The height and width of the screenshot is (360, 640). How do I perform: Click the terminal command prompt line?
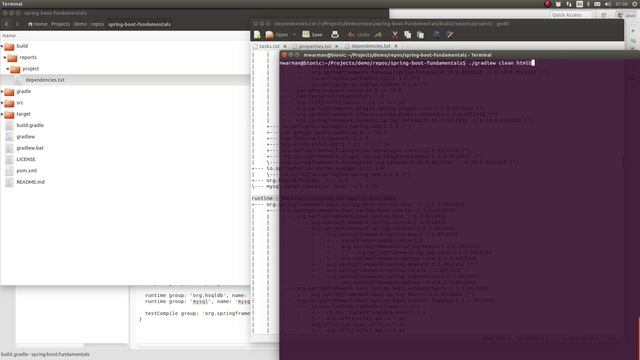[x=407, y=63]
